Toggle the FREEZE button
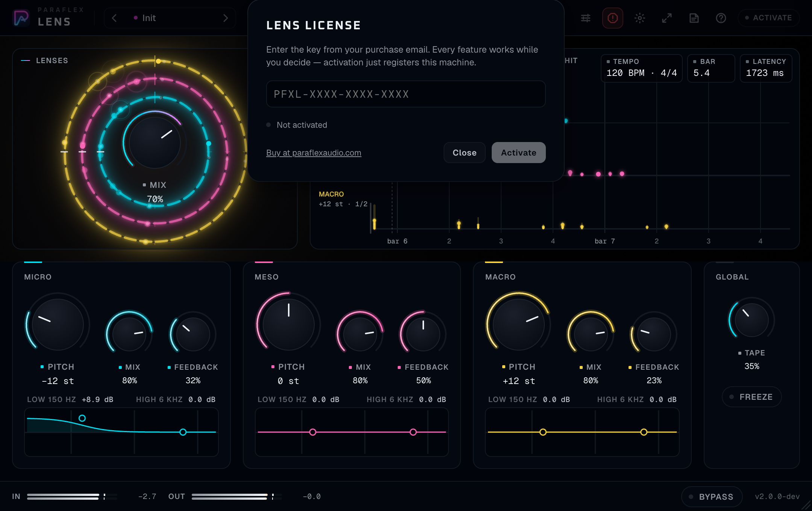Viewport: 812px width, 511px height. [x=751, y=397]
